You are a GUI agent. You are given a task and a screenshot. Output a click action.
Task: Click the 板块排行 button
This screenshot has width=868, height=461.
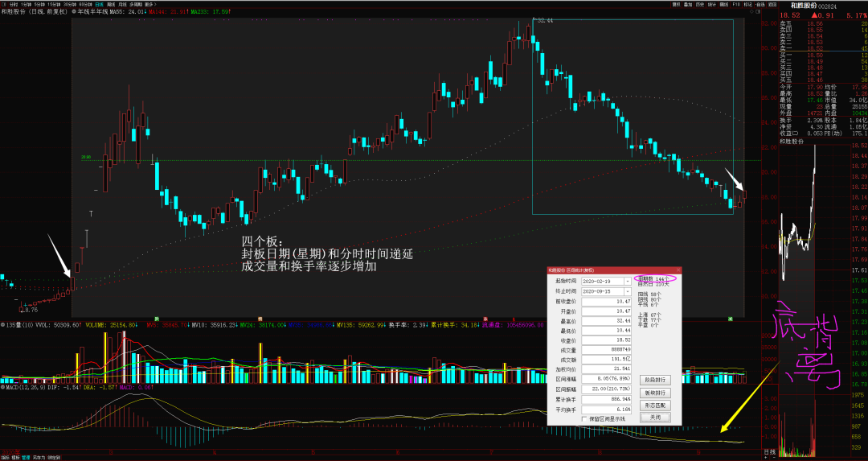coord(655,393)
